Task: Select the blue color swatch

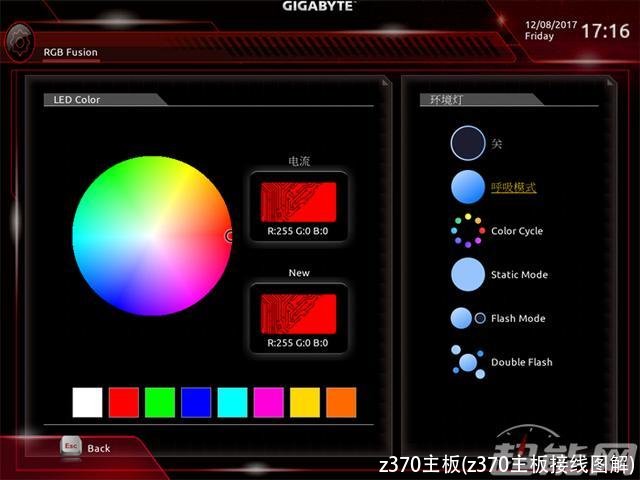Action: [196, 402]
